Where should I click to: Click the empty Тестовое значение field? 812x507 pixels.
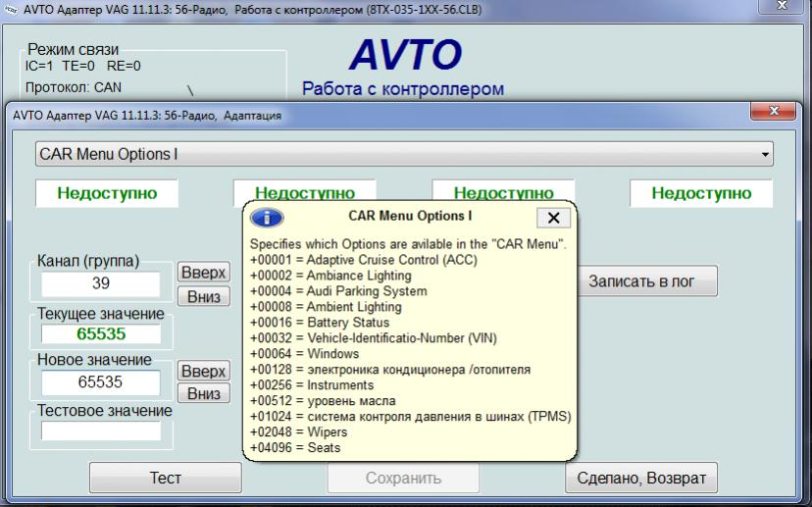101,431
